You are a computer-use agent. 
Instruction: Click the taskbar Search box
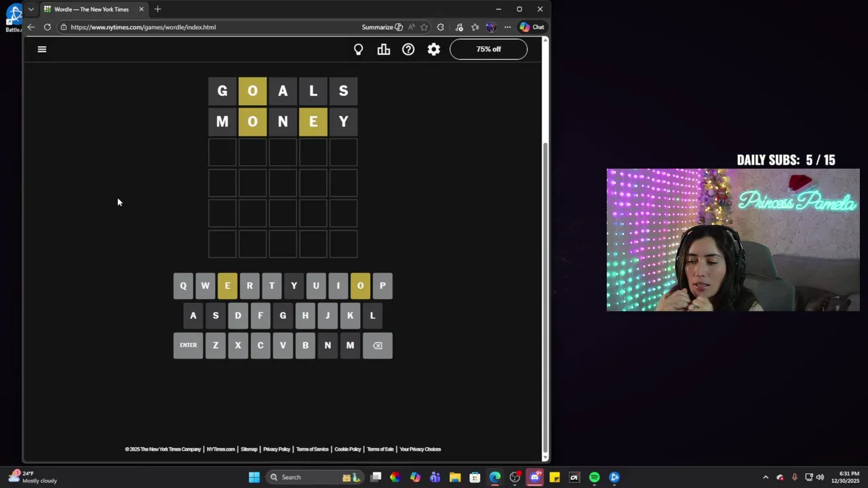coord(314,477)
